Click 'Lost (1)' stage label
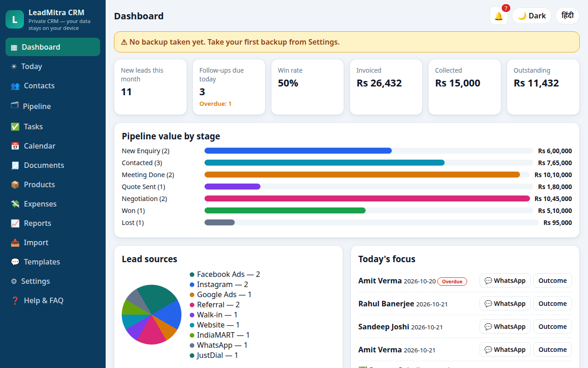 tap(133, 223)
